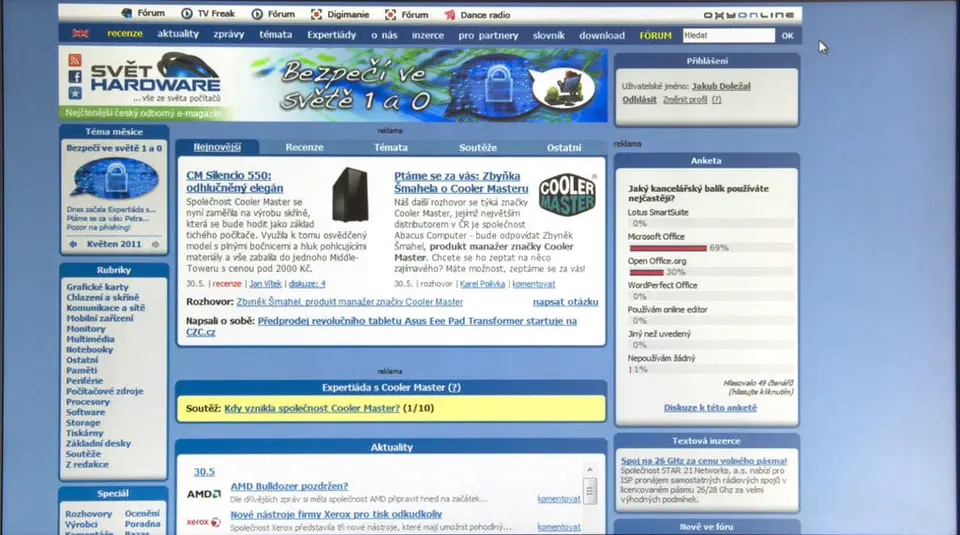
Task: Open slovník in main navigation
Action: pyautogui.click(x=549, y=35)
